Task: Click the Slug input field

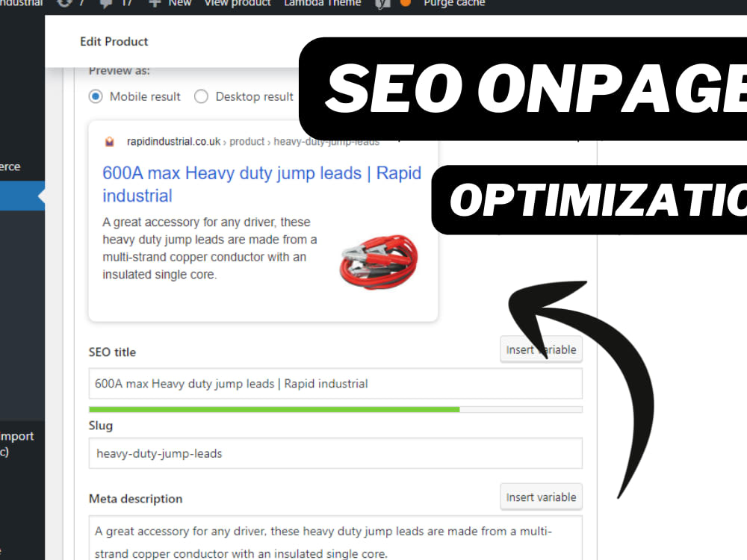Action: (x=335, y=453)
